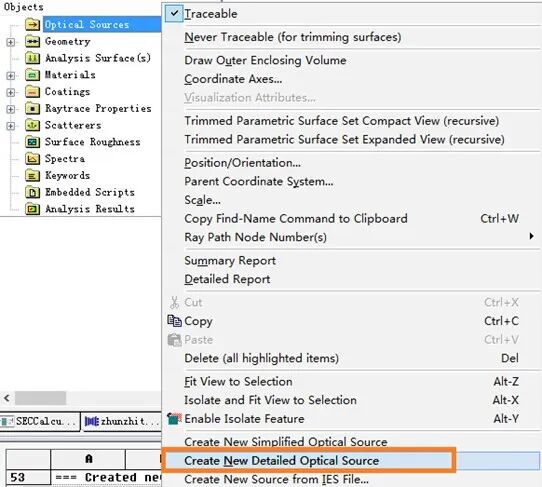Click the zhunzhit tab icon
This screenshot has height=487, width=542.
pos(92,421)
